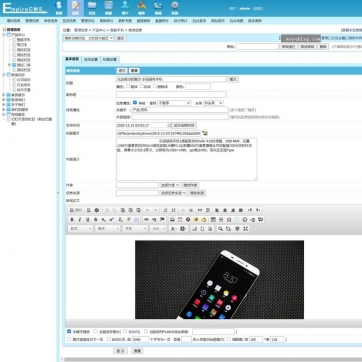362x362 pixels.
Task: Click the maximize editor icon in toolbar
Action: pos(245,229)
